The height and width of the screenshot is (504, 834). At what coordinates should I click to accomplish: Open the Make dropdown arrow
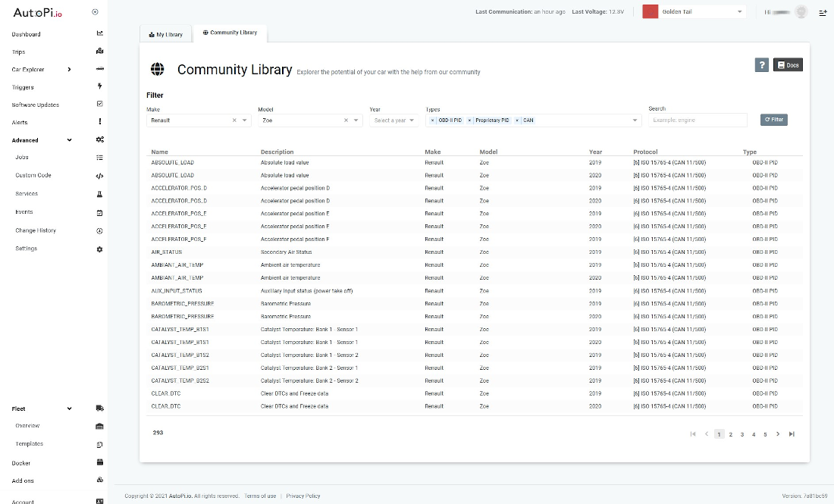[x=245, y=121]
